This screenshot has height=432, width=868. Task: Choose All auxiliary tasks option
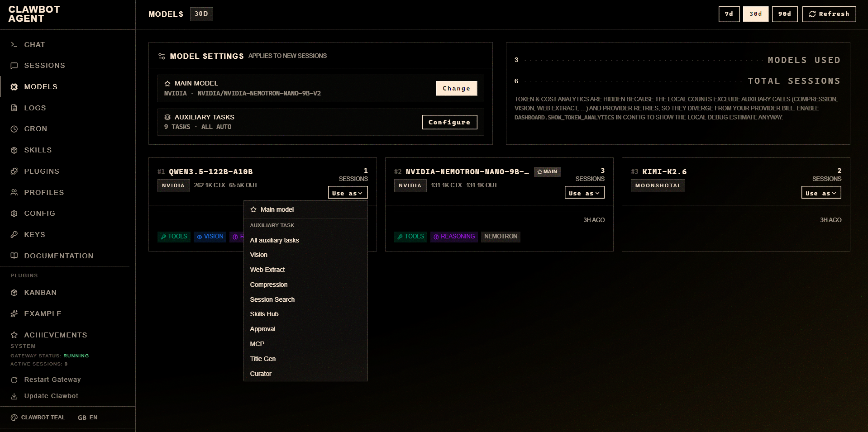tap(305, 240)
